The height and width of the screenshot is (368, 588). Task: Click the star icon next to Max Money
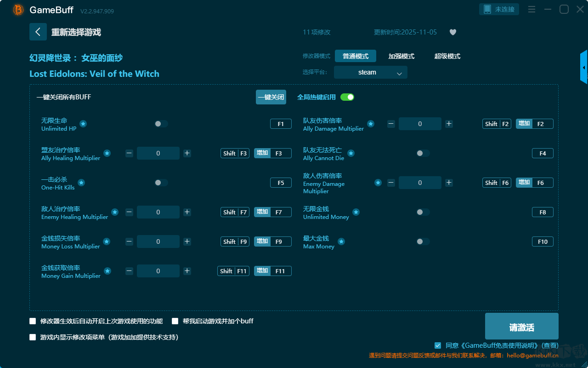[341, 241]
